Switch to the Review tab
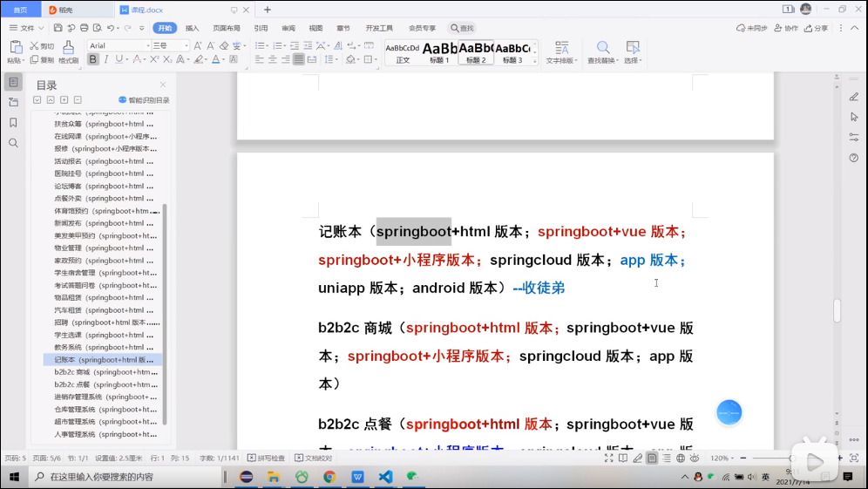868x489 pixels. point(288,28)
